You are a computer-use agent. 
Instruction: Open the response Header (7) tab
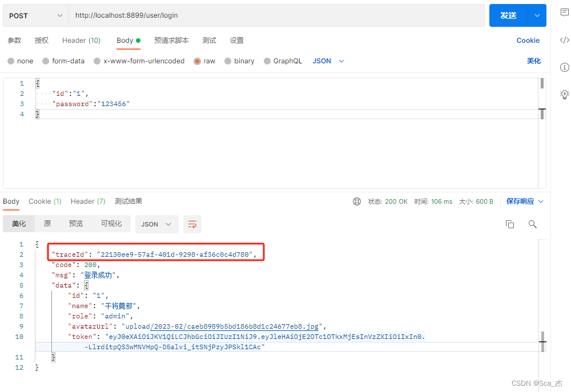point(88,201)
